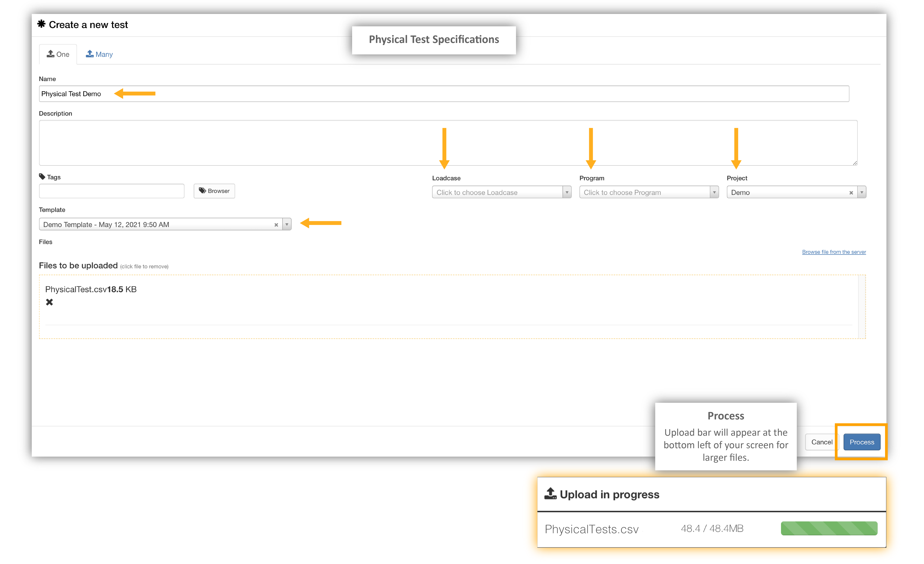Click the Tags input field

112,191
